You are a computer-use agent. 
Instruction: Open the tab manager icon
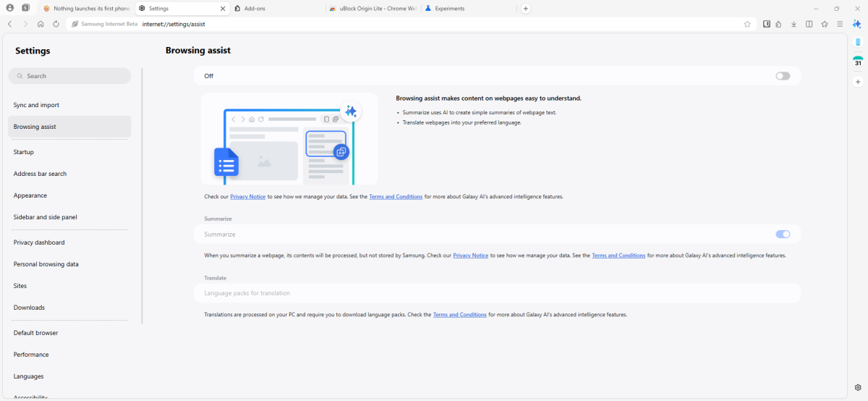26,8
